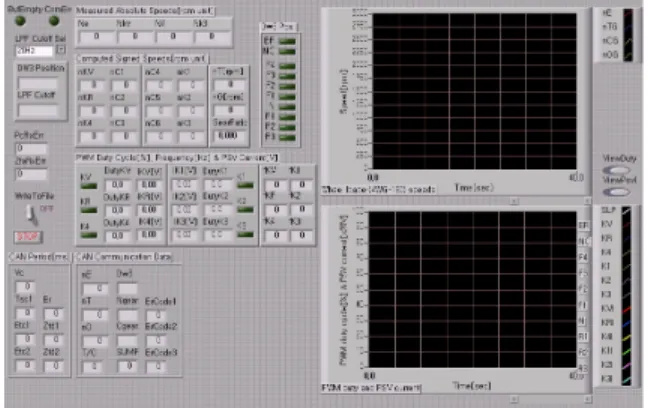Click the ZfRxErr numeric field
Image resolution: width=648 pixels, height=408 pixels.
click(31, 174)
